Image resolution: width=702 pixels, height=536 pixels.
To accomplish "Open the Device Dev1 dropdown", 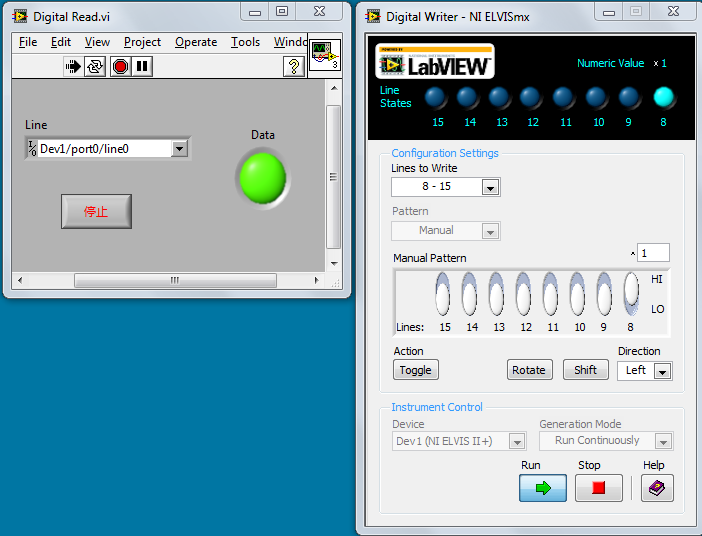I will point(517,442).
